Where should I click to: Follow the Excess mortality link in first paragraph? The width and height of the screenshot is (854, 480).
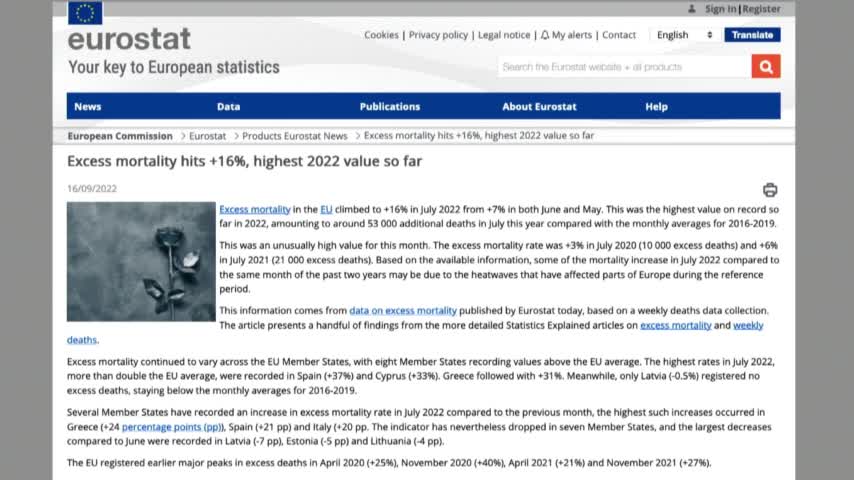[254, 209]
